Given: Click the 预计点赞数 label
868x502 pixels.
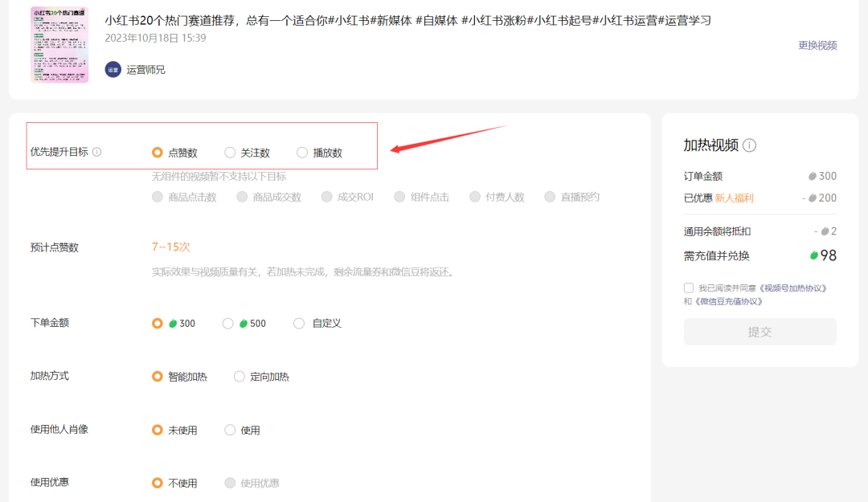Looking at the screenshot, I should (x=55, y=247).
